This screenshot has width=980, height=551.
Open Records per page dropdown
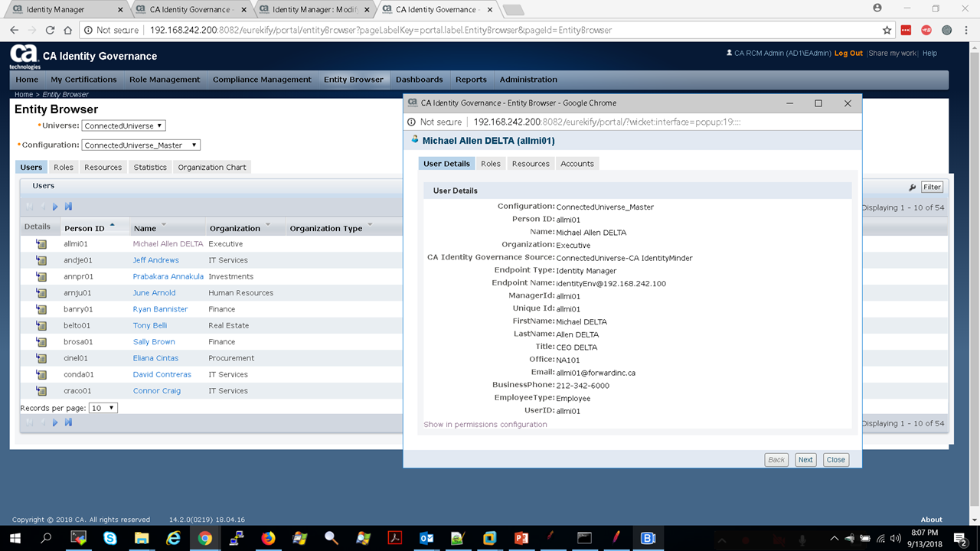click(103, 408)
